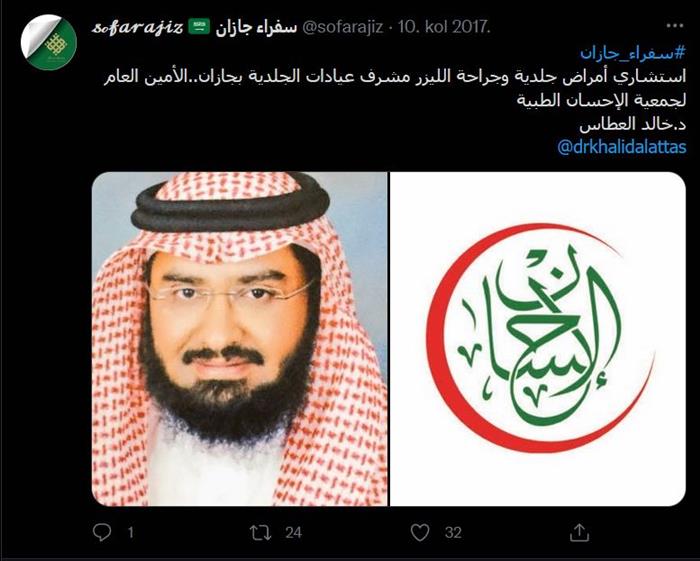Click the tweet date 10. kol 2017.
700x561 pixels.
(444, 27)
